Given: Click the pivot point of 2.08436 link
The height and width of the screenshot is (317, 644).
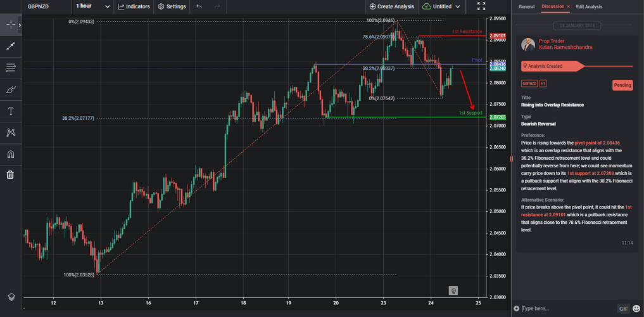Looking at the screenshot, I should click(597, 143).
